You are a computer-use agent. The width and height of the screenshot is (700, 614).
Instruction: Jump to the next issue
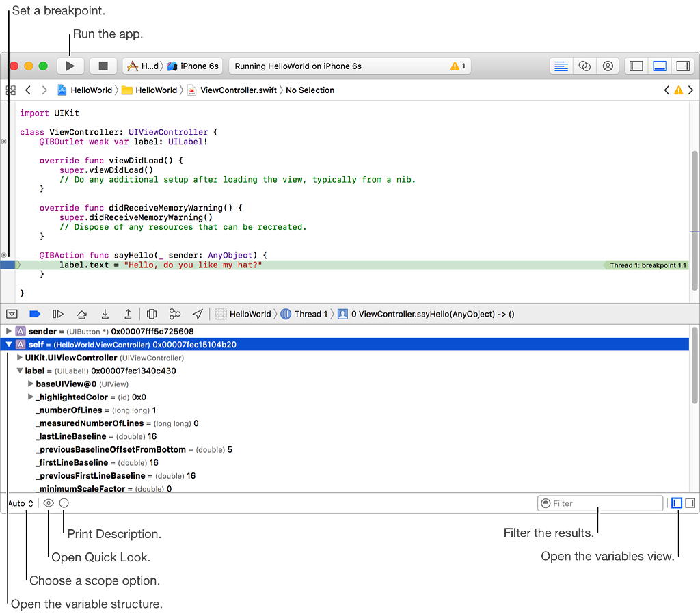pyautogui.click(x=690, y=90)
